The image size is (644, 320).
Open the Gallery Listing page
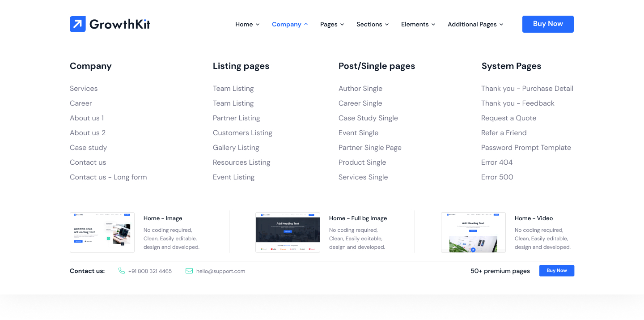click(x=236, y=148)
